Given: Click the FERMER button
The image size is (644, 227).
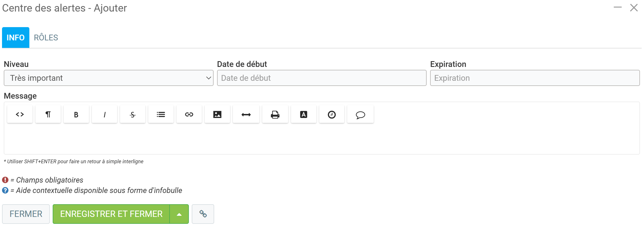Looking at the screenshot, I should pos(26,214).
